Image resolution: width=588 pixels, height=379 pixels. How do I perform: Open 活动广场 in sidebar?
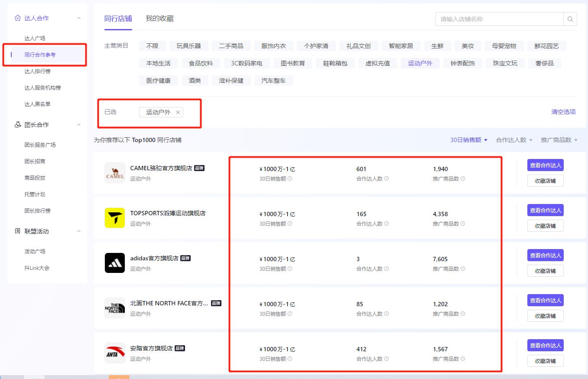point(35,251)
